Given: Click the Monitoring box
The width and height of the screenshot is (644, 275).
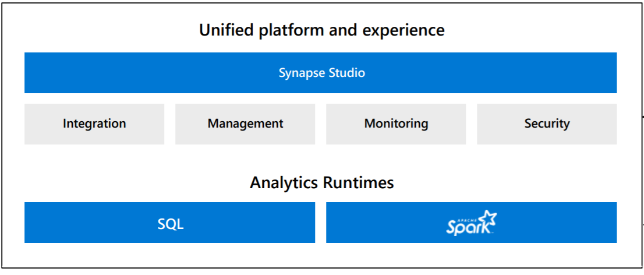Looking at the screenshot, I should pyautogui.click(x=396, y=124).
